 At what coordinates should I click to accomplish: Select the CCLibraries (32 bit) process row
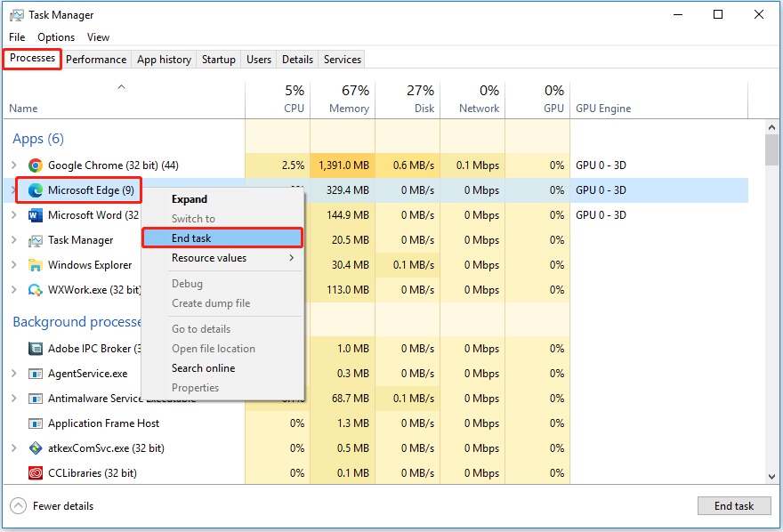click(x=375, y=473)
